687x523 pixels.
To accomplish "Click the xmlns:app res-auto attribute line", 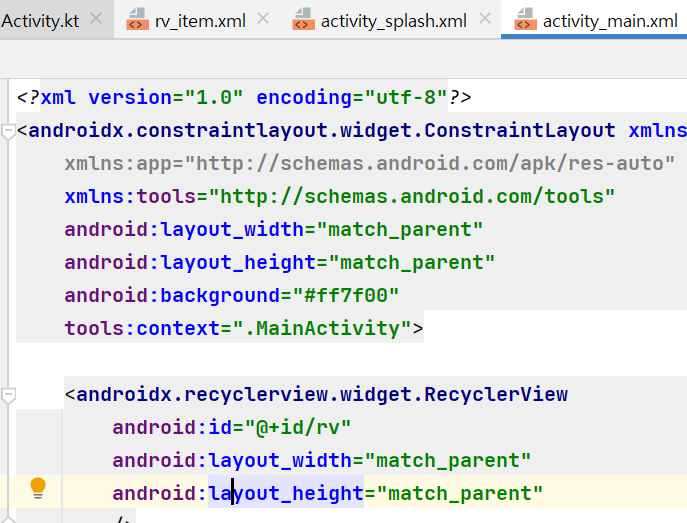I will point(370,163).
